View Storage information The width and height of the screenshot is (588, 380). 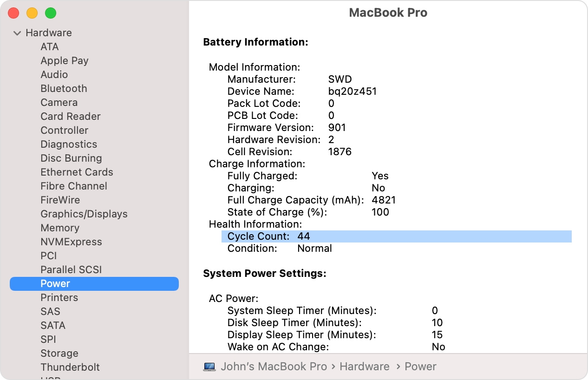pyautogui.click(x=59, y=353)
